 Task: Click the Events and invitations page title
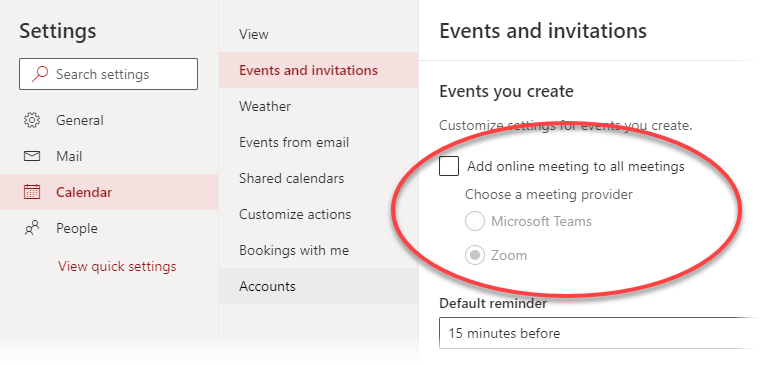pyautogui.click(x=543, y=31)
